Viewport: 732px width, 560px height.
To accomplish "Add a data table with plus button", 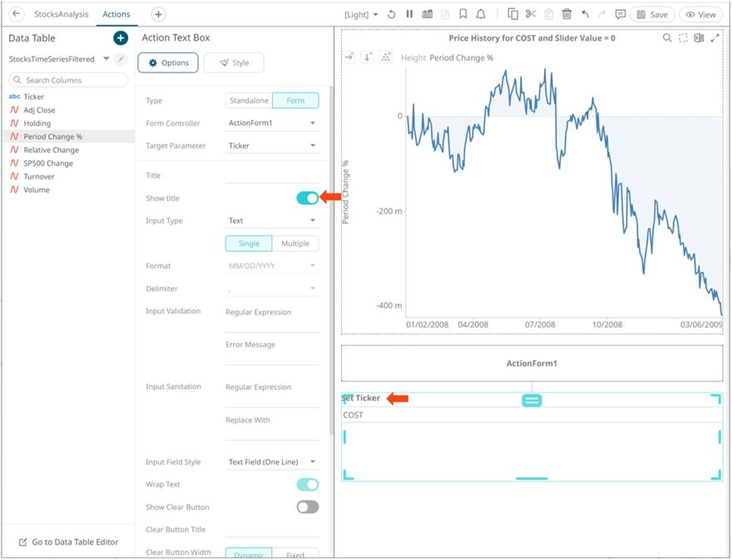I will 121,38.
